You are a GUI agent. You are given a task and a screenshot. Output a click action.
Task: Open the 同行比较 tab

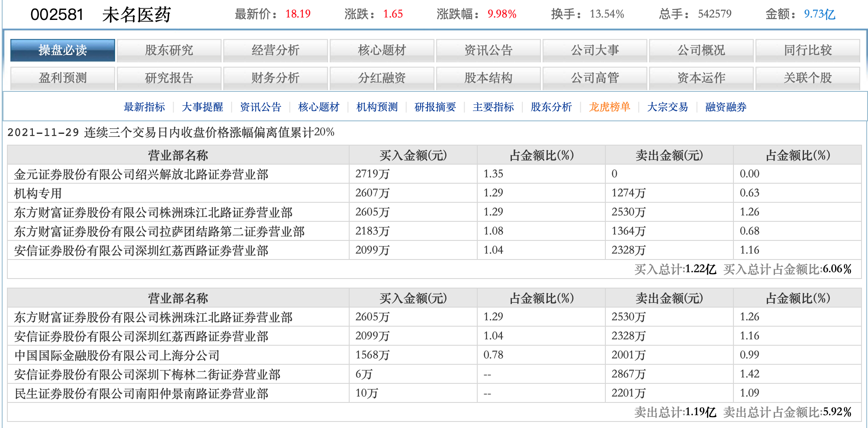point(807,50)
